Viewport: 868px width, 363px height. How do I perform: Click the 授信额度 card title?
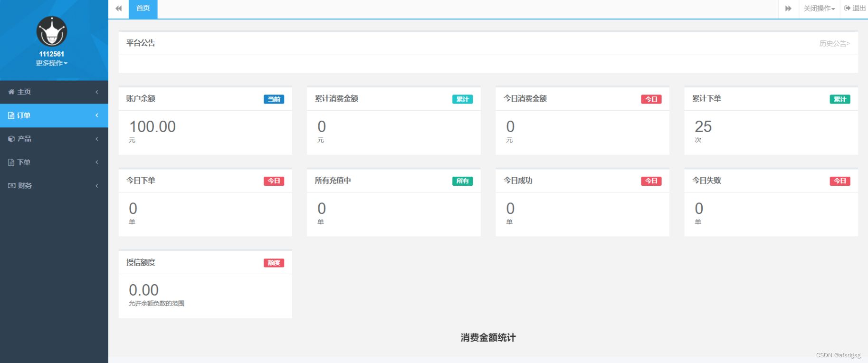click(141, 262)
